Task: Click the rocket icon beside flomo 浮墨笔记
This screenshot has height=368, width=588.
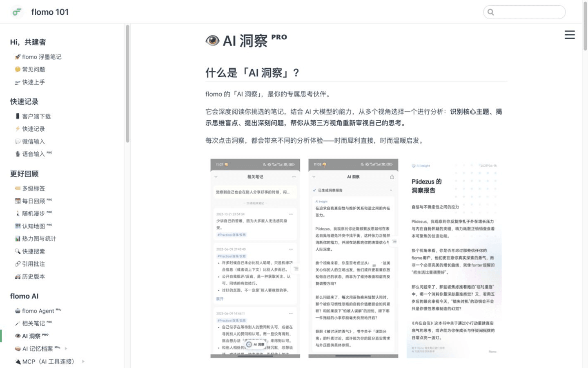Action: (18, 57)
